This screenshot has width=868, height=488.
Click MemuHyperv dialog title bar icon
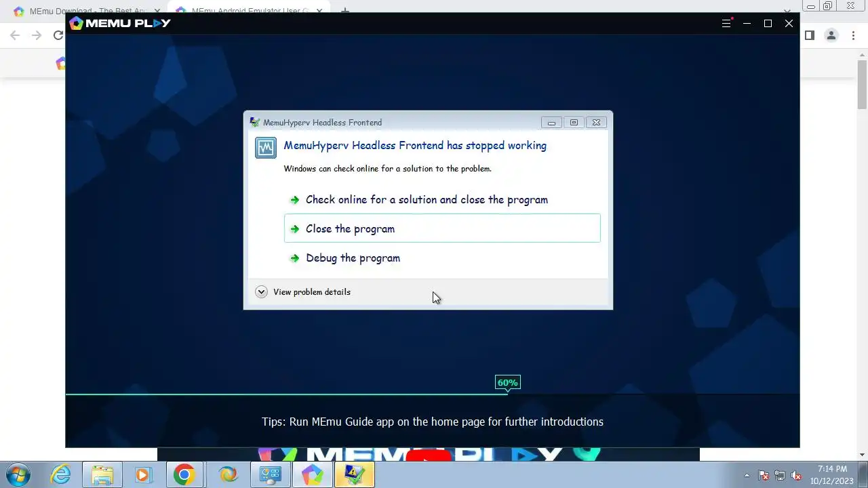point(255,123)
